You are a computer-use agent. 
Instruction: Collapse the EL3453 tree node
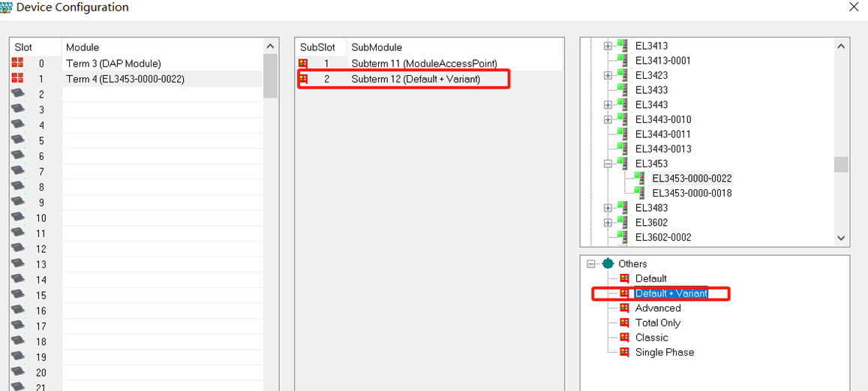click(608, 164)
